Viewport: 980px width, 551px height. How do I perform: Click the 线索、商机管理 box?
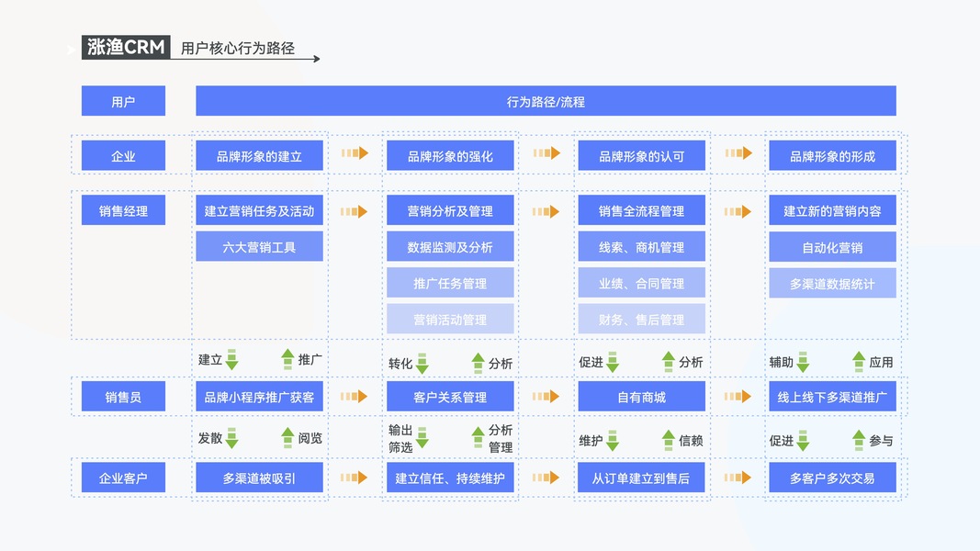point(641,247)
